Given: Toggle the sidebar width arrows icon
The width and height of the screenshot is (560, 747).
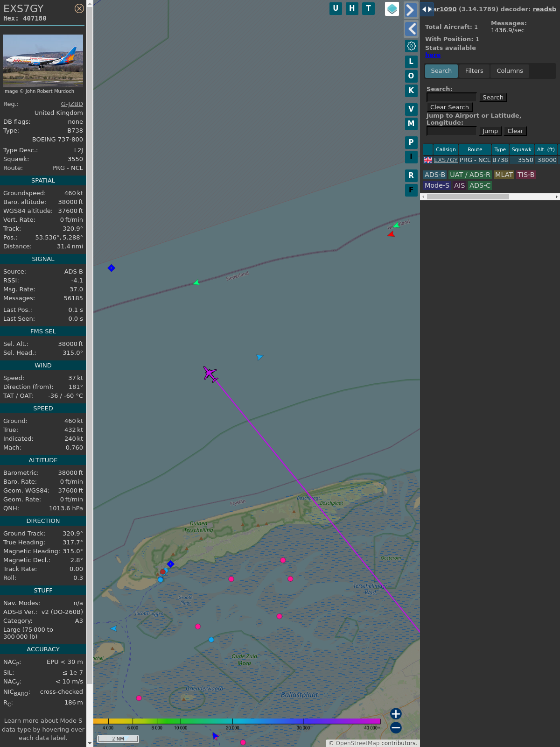Looking at the screenshot, I should pyautogui.click(x=427, y=9).
